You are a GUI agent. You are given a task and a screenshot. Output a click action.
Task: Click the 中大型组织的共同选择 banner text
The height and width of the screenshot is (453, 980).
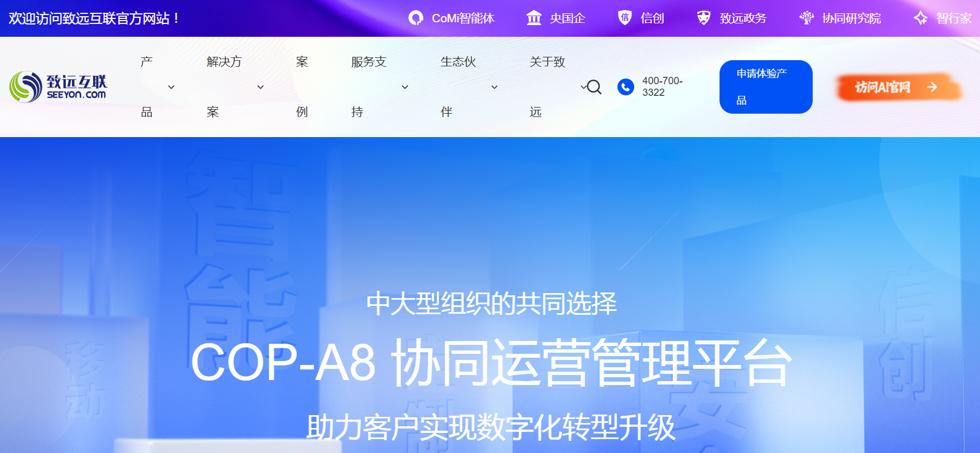pos(491,304)
